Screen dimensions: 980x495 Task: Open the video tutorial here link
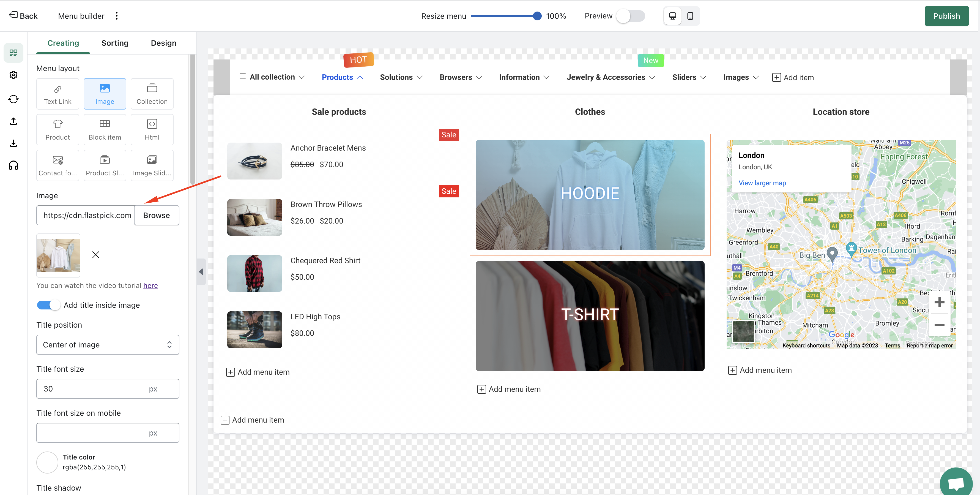pos(150,285)
